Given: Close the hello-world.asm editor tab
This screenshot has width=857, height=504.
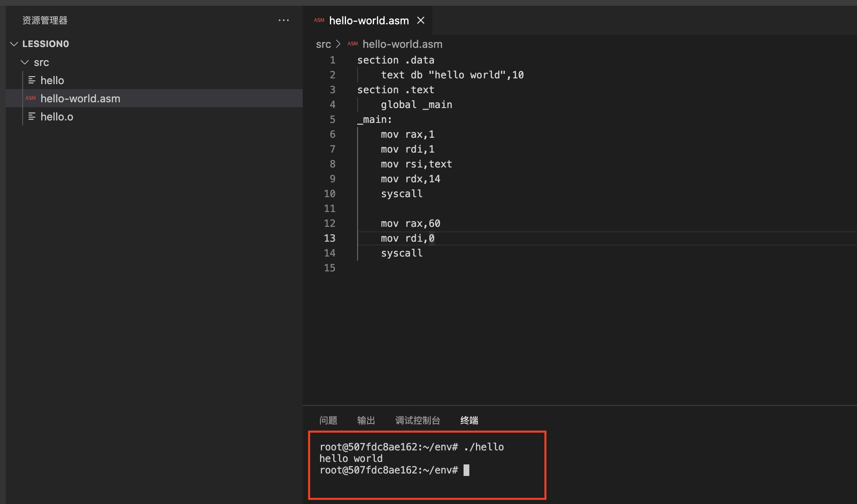Looking at the screenshot, I should [421, 20].
